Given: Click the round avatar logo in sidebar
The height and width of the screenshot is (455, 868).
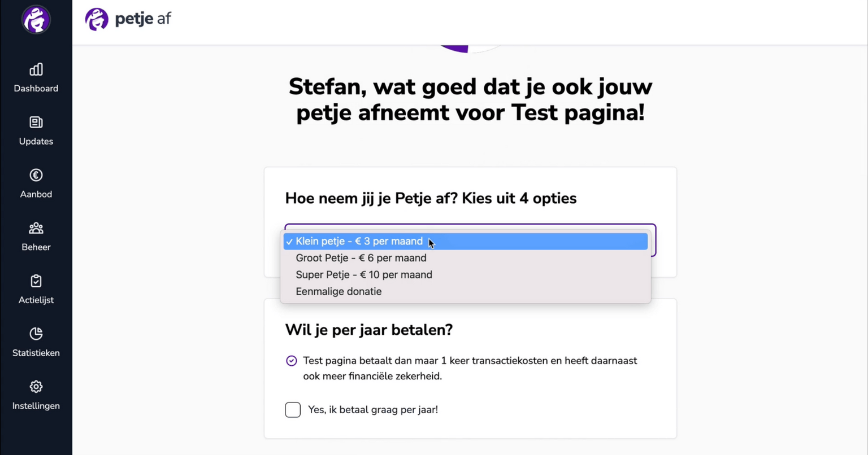Looking at the screenshot, I should pos(36,20).
